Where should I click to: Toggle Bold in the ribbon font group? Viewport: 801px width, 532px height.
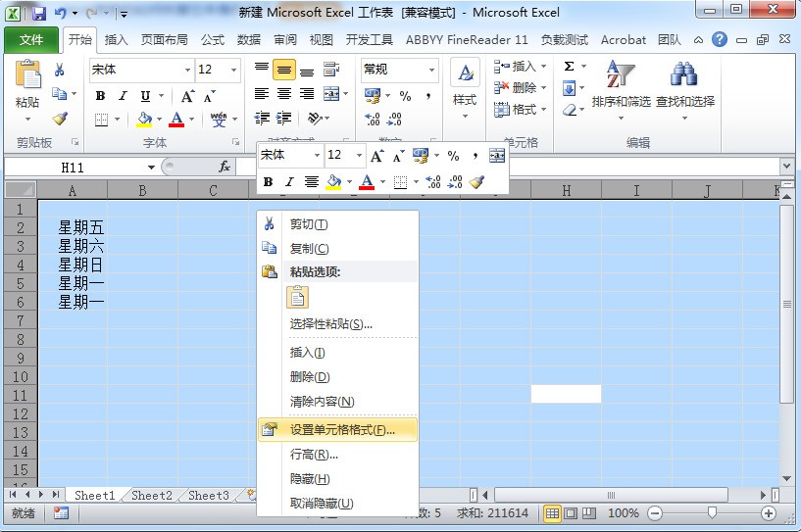pos(101,96)
